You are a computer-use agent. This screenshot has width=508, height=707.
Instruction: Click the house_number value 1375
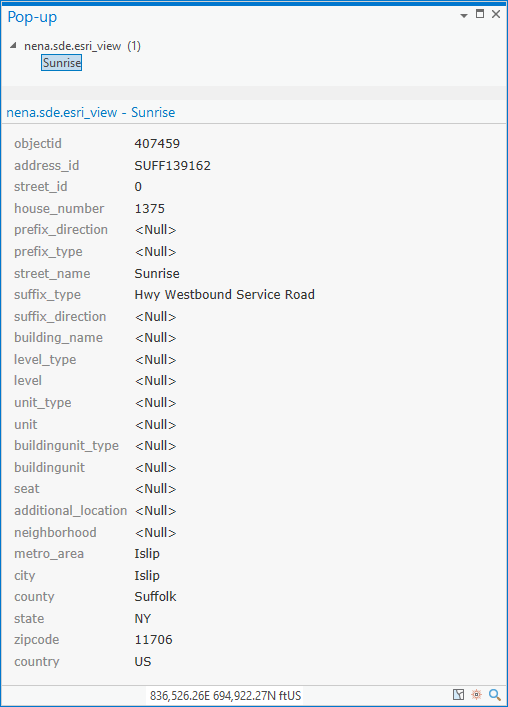coord(150,208)
